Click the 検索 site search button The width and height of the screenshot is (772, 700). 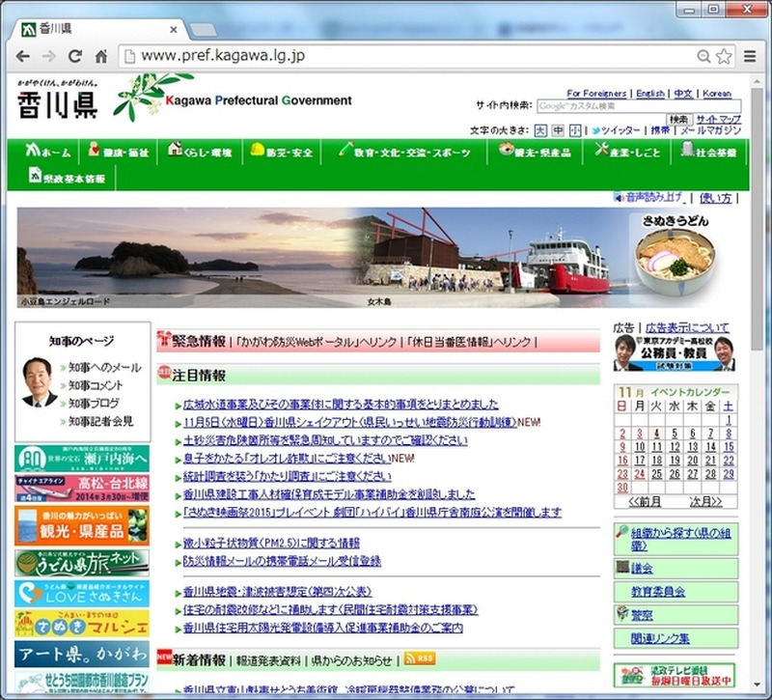678,119
